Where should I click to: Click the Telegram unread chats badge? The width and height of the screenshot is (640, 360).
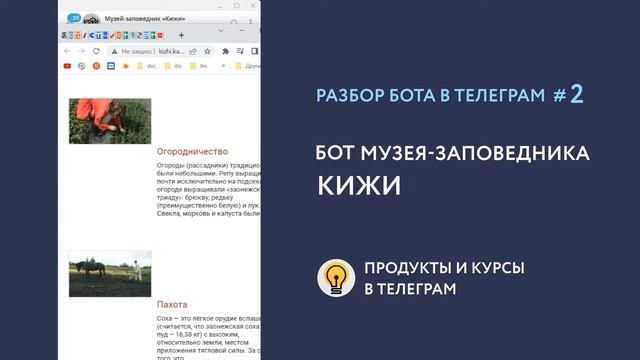click(x=74, y=18)
